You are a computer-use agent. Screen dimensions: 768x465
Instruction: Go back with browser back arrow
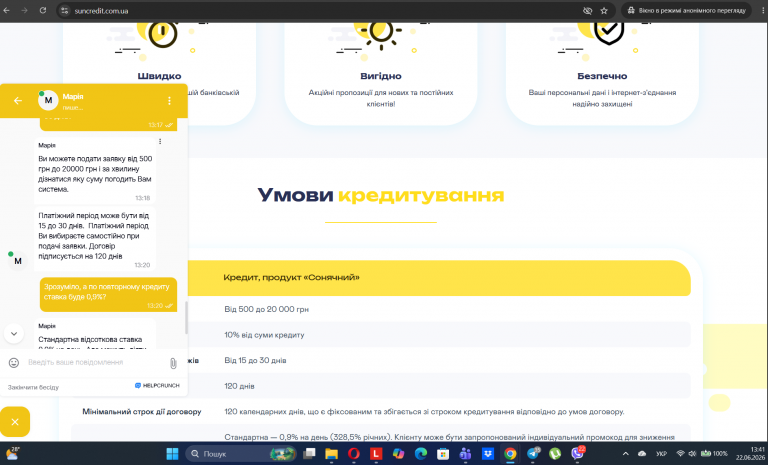click(x=6, y=10)
